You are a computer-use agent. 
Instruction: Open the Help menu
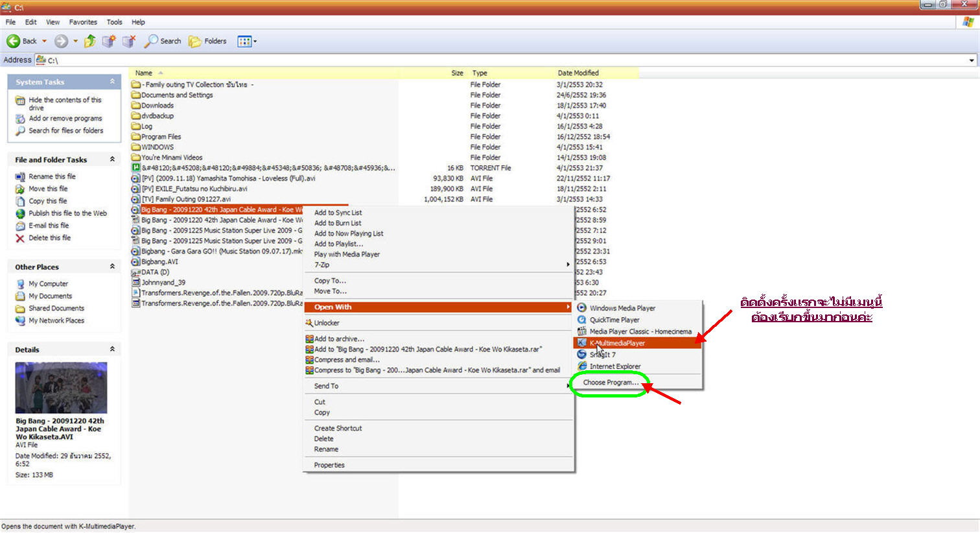pos(138,22)
